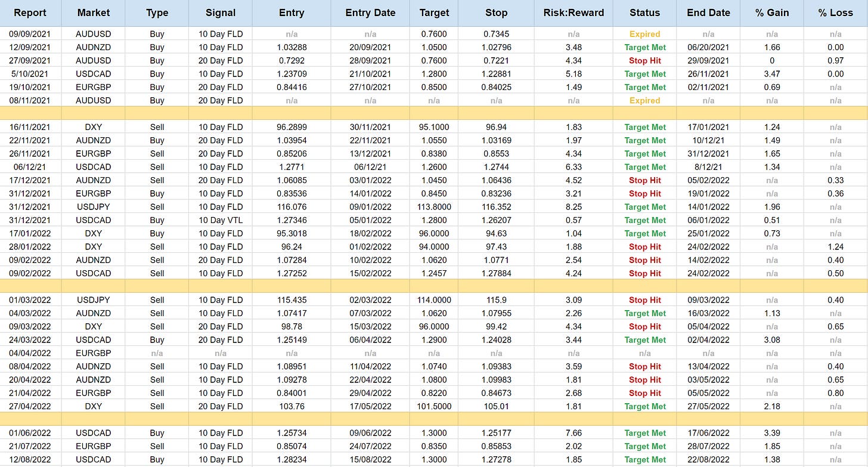Click Stop Hit status in 27/09/2021 row

pos(644,60)
